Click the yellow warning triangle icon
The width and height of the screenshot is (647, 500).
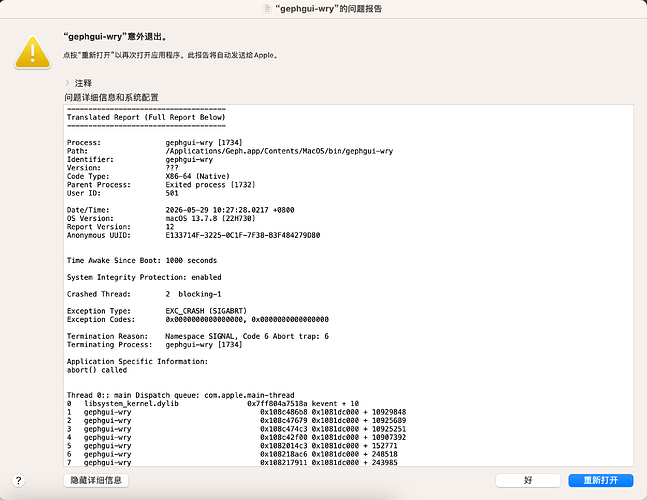click(x=33, y=52)
